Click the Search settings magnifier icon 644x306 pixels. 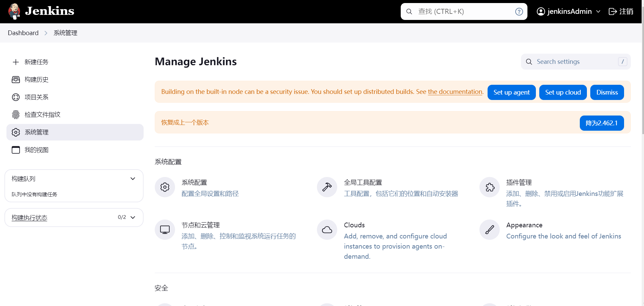pyautogui.click(x=529, y=62)
